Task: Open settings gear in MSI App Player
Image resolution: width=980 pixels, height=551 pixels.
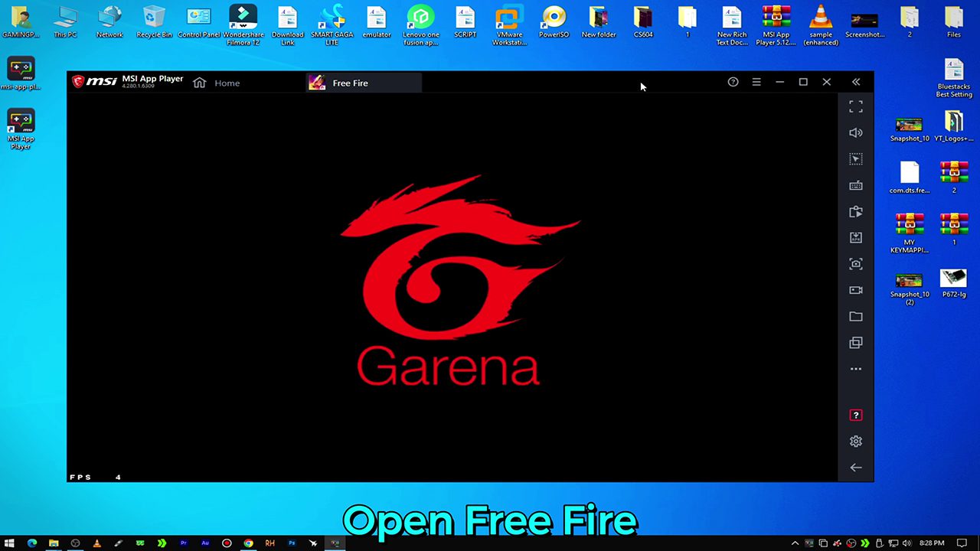Action: [856, 442]
